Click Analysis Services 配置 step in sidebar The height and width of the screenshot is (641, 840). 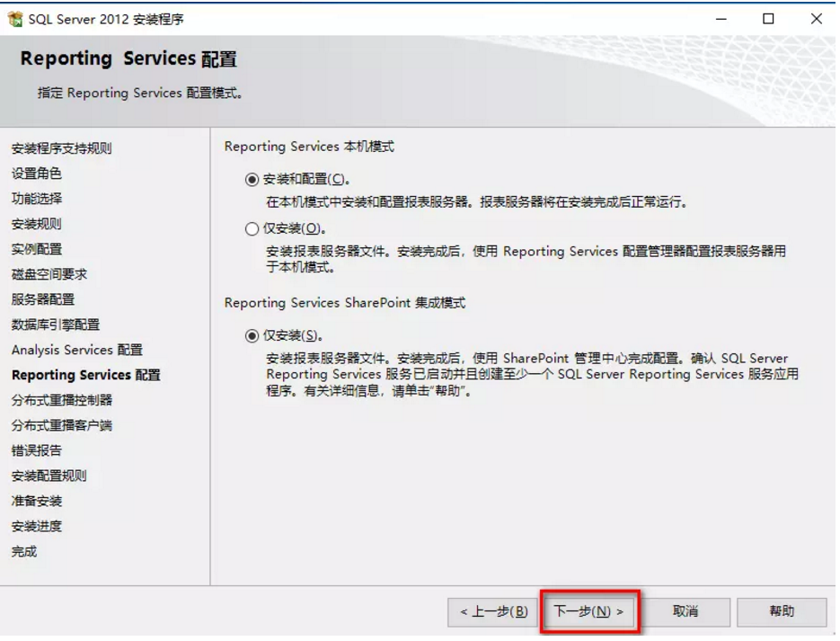click(77, 350)
